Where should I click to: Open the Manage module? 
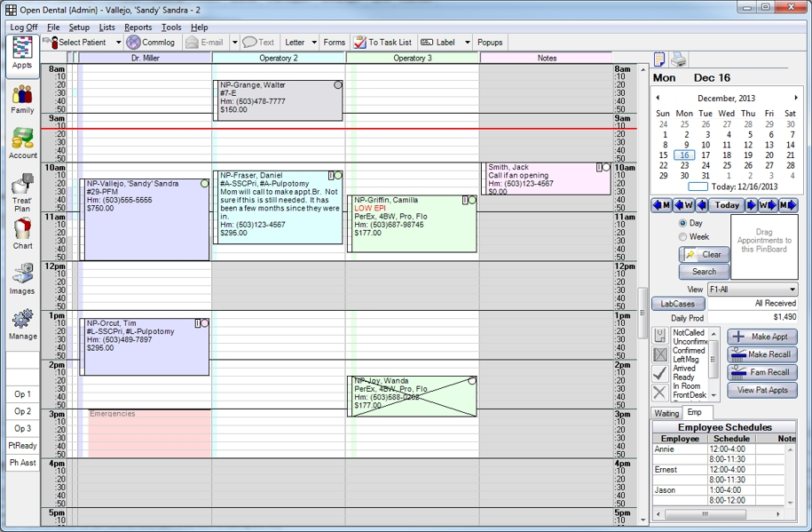(x=22, y=325)
